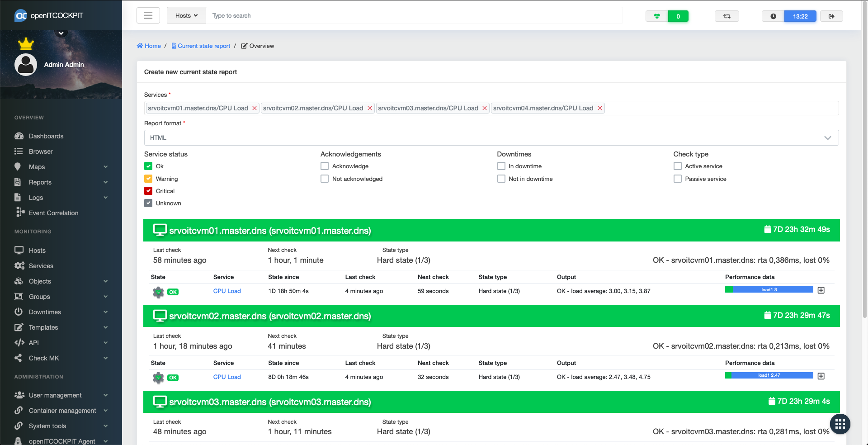Image resolution: width=868 pixels, height=445 pixels.
Task: Click the hamburger menu toggle button
Action: [x=148, y=16]
